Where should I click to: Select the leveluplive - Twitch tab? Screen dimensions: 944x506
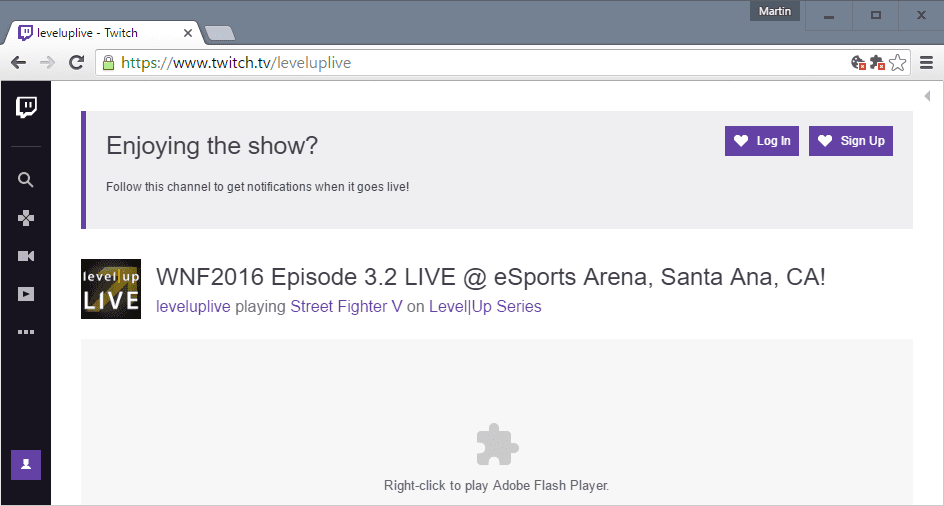pyautogui.click(x=102, y=33)
